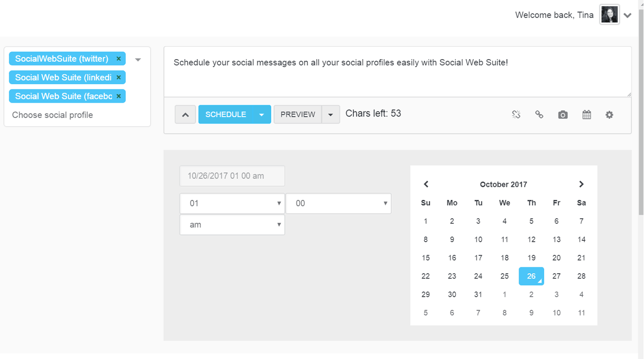Go to next month in calendar
Image resolution: width=644 pixels, height=359 pixels.
[x=581, y=184]
